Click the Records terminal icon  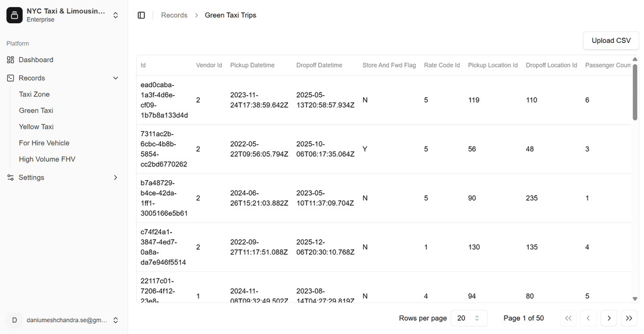11,78
